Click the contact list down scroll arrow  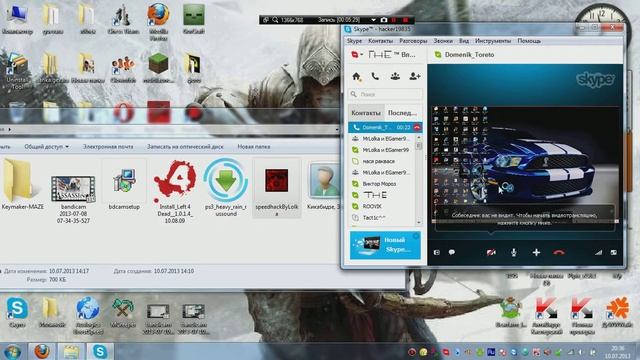coord(419,222)
